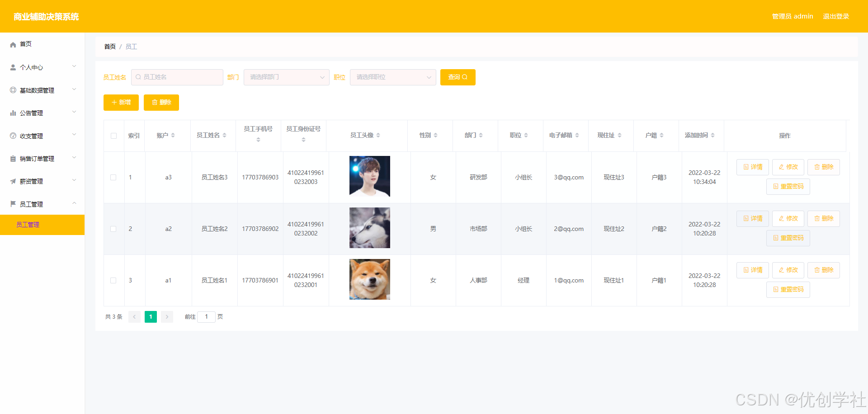868x414 pixels.
Task: Open 详情 for employee a3
Action: coord(753,167)
